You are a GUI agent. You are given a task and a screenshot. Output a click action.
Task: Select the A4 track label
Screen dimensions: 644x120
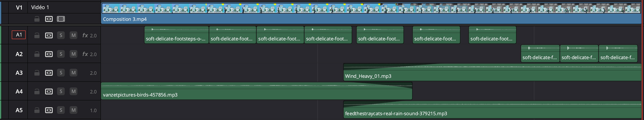click(19, 92)
